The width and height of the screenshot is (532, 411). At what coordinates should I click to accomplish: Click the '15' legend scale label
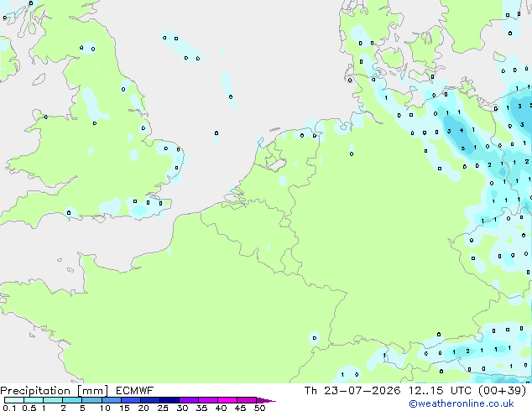tap(124, 408)
